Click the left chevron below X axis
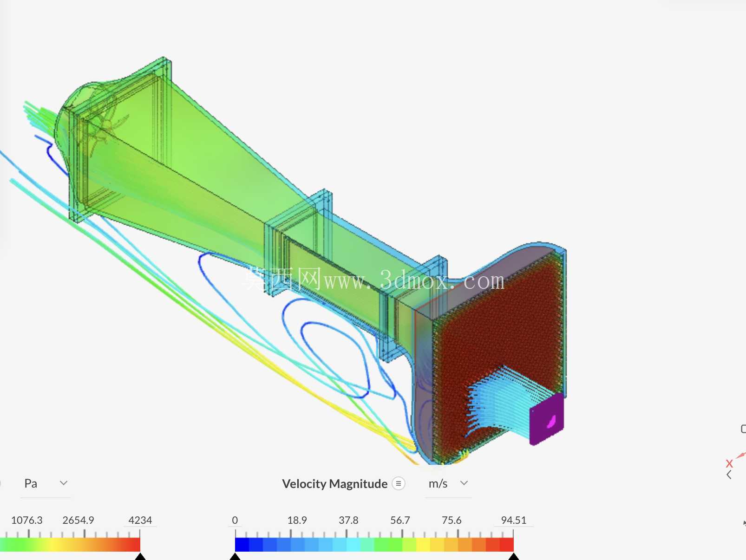The width and height of the screenshot is (746, 560). tap(729, 475)
